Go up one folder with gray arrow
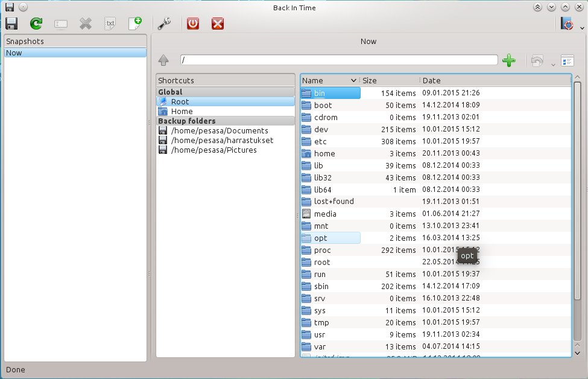588x379 pixels. (x=163, y=60)
